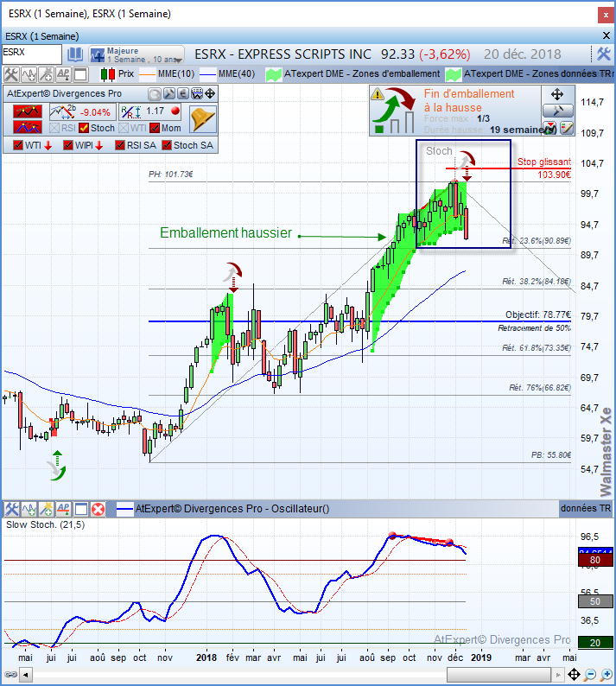Screen dimensions: 616x686
Task: Select bearish divergence top red icon
Action: click(28, 111)
